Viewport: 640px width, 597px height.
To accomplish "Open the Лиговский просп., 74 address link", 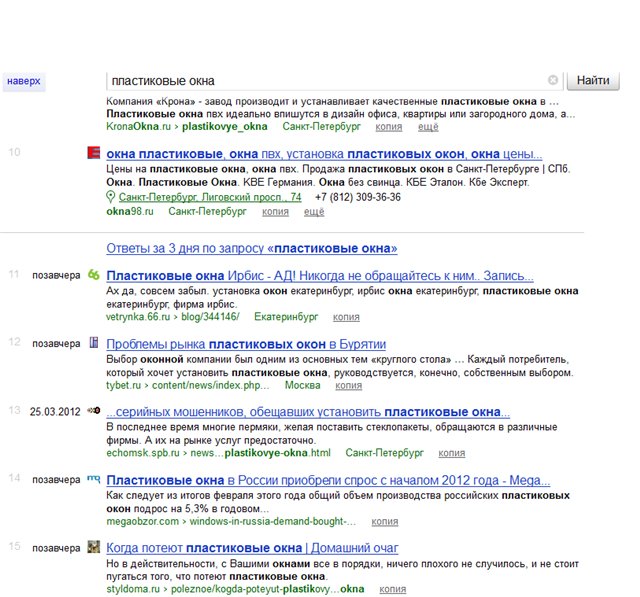I will click(x=210, y=198).
